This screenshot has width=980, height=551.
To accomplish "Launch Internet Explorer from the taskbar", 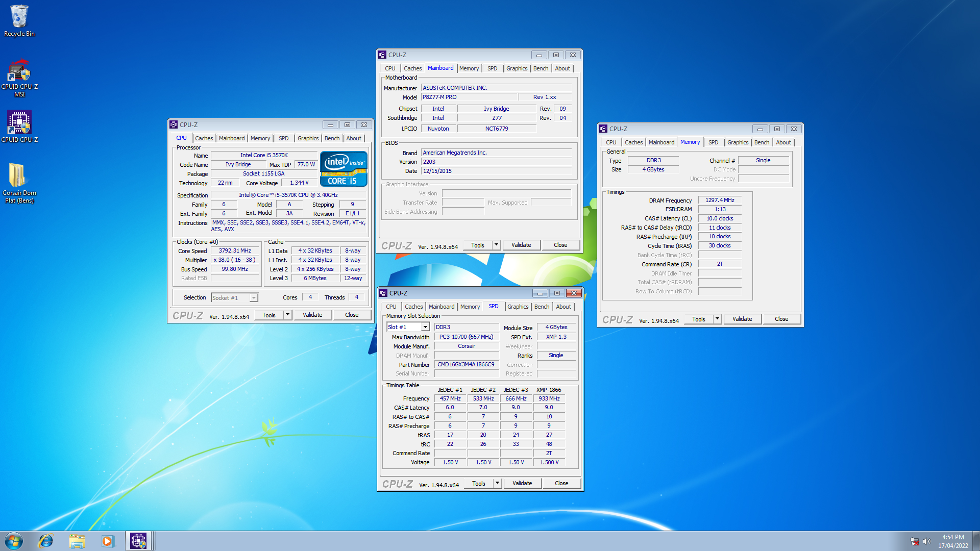I will [46, 541].
